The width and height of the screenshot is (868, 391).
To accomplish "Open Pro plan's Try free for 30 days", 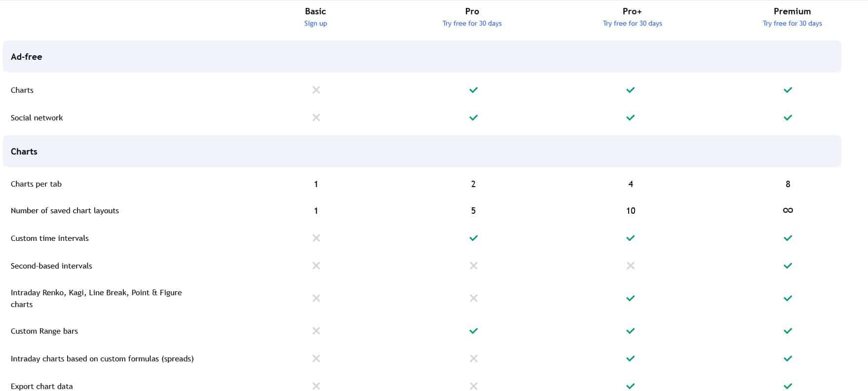I will pyautogui.click(x=472, y=23).
